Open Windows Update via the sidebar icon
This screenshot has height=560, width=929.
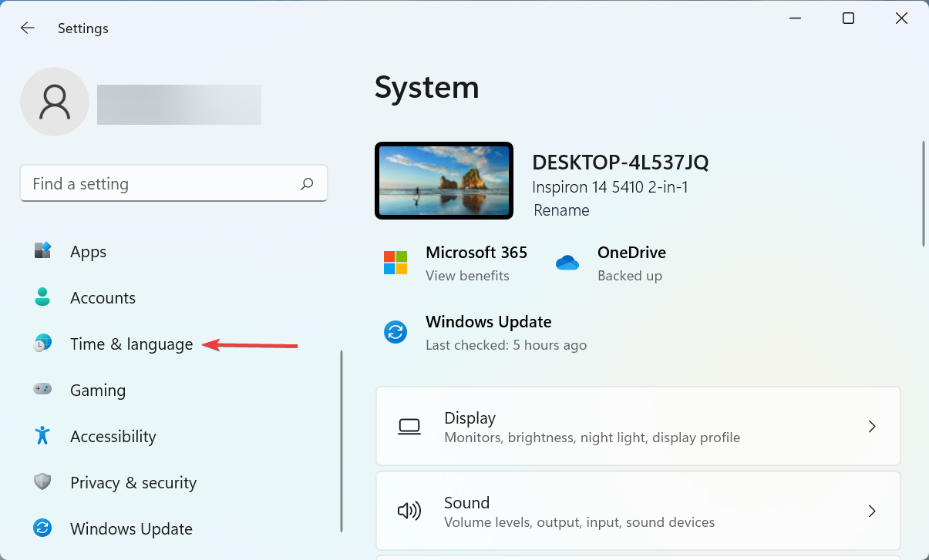(x=42, y=528)
